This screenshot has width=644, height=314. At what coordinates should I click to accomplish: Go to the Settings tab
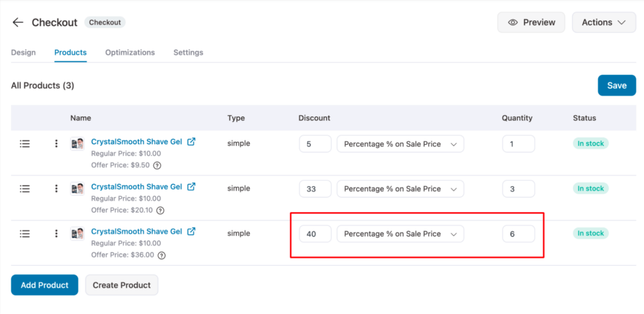point(188,52)
